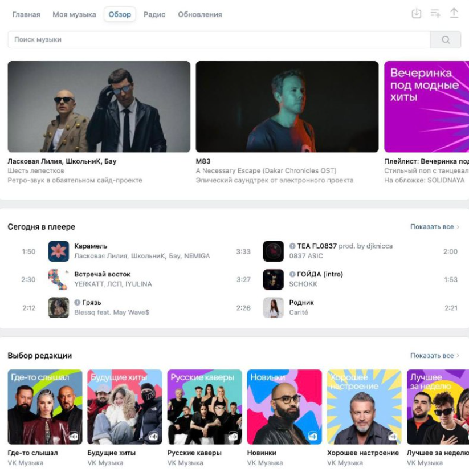
Task: Open the Моя музыка tab
Action: [x=74, y=14]
